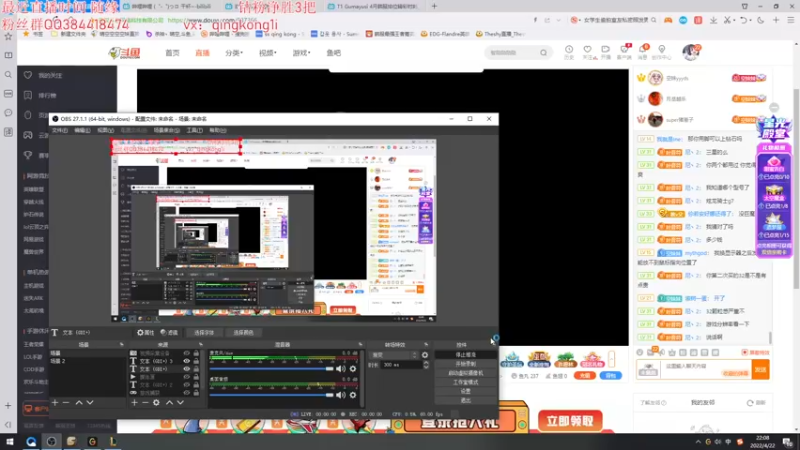Mute the desktop audio speaker icon
Image resolution: width=800 pixels, height=450 pixels.
[341, 395]
